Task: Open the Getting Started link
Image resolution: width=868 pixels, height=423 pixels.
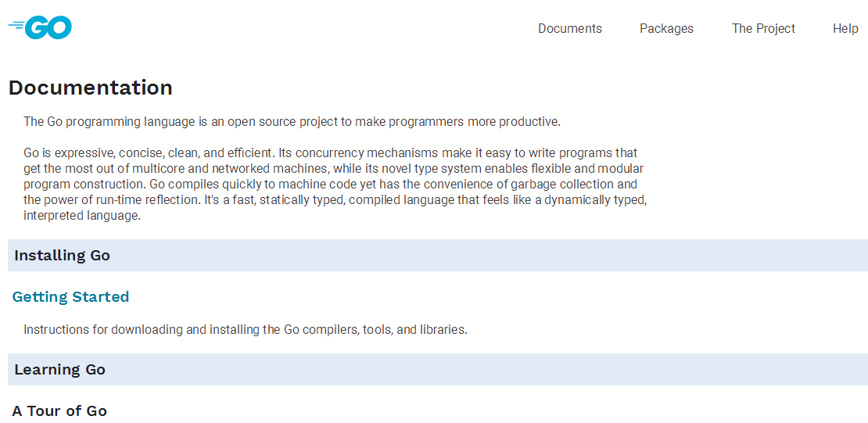Action: 70,297
